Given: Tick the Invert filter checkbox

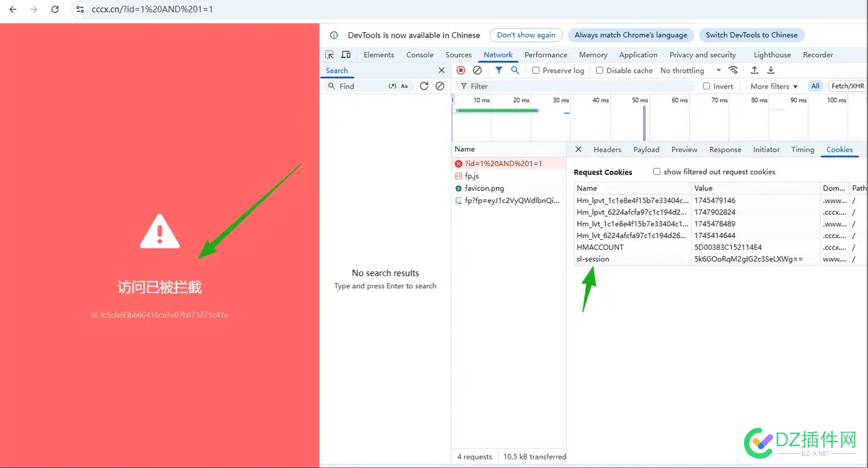Looking at the screenshot, I should click(x=706, y=86).
